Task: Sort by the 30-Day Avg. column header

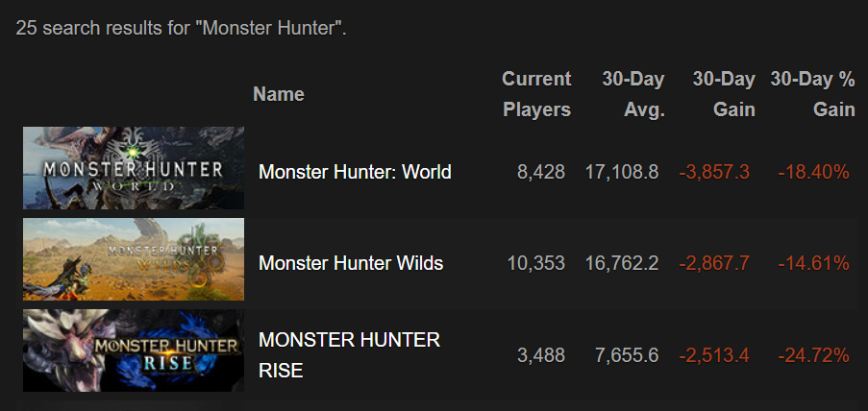Action: tap(633, 94)
